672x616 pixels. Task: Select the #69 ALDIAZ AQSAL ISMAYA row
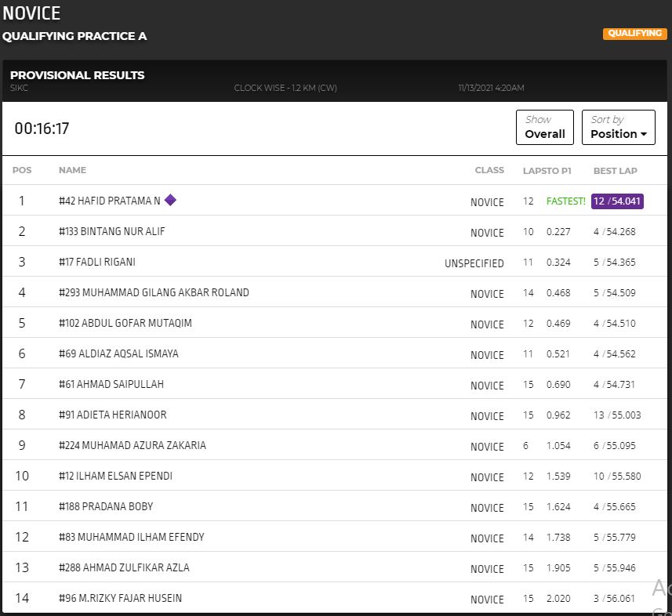pyautogui.click(x=118, y=354)
